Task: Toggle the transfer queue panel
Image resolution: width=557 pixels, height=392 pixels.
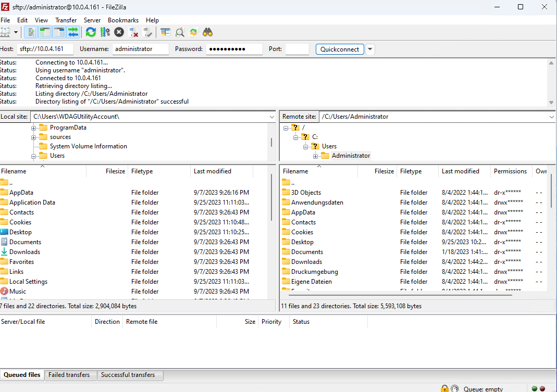Action: [73, 32]
